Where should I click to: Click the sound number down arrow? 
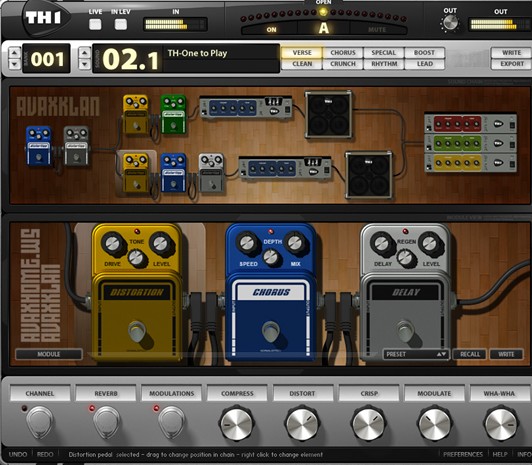[84, 64]
